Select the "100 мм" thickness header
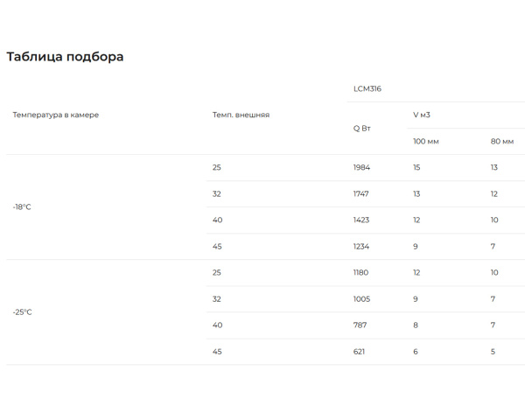This screenshot has height=420, width=525. 426,141
